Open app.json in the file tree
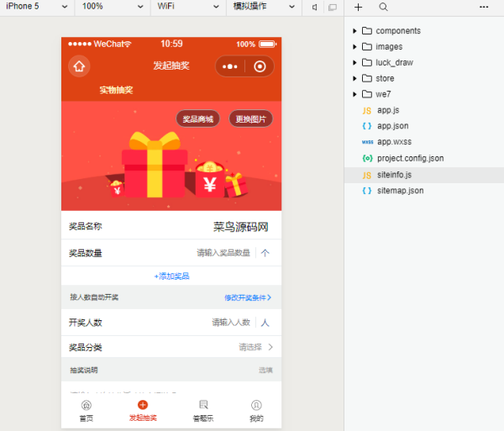Screen dimensions: 504x431 [393, 126]
